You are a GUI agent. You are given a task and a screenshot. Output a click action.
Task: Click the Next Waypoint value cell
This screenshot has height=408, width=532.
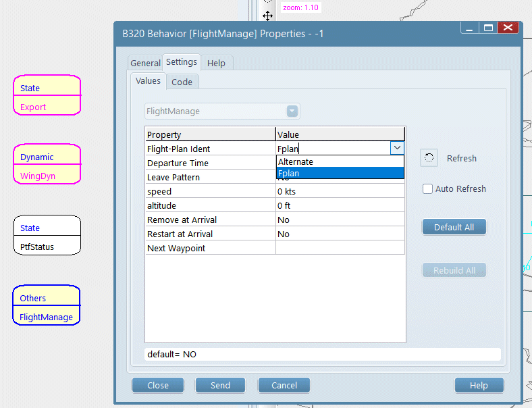(340, 248)
